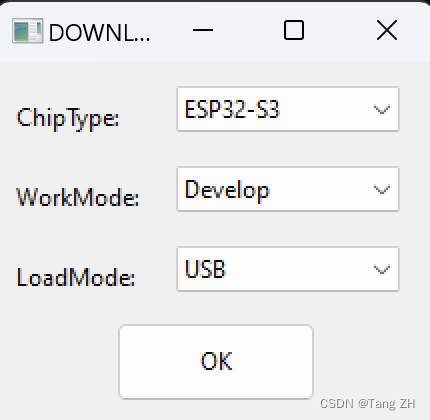430x420 pixels.
Task: Expand the LoadMode dropdown arrow
Action: click(382, 269)
